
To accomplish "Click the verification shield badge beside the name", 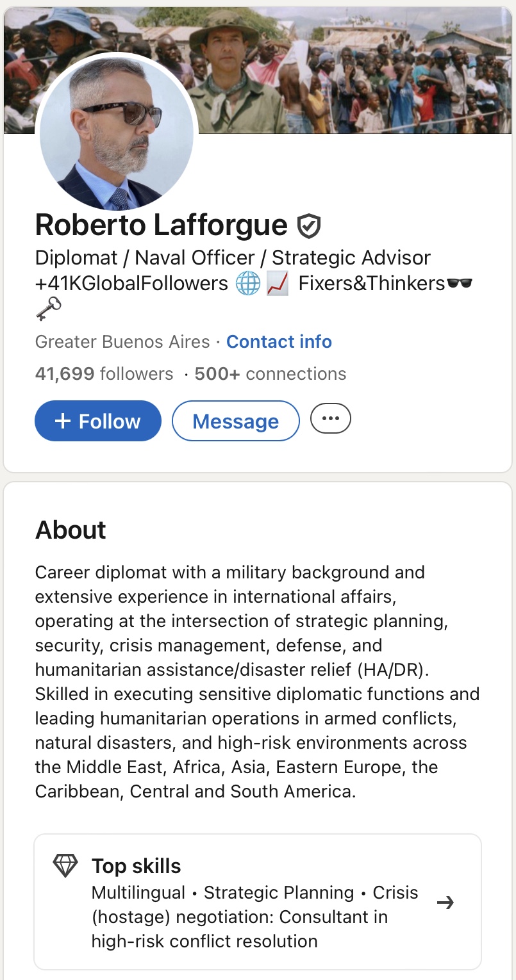I will tap(309, 226).
